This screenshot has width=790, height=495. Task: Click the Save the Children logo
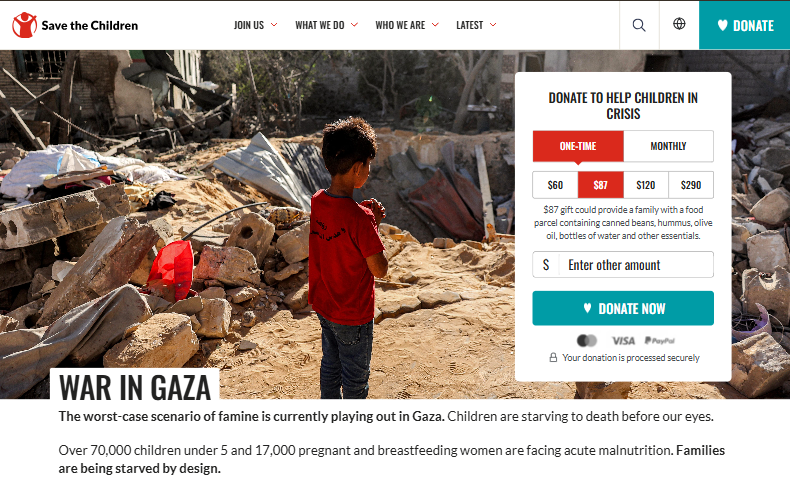pyautogui.click(x=75, y=25)
